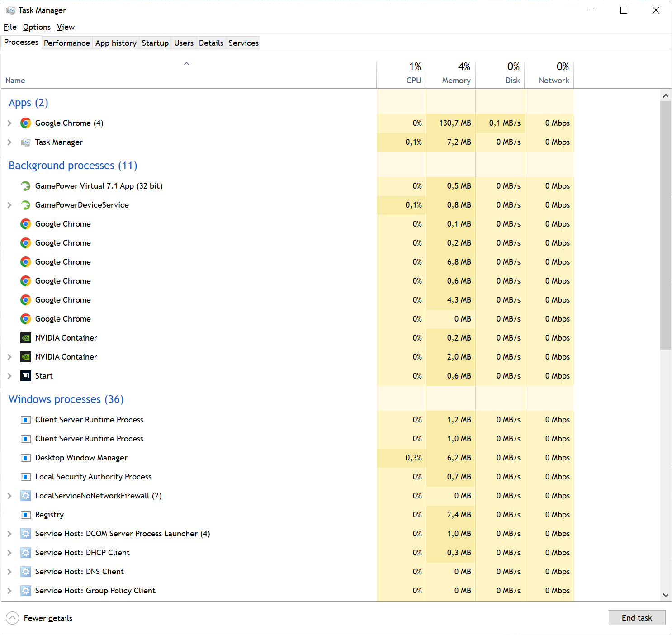Expand the Start process entry
Screen dimensions: 672x635
click(9, 376)
